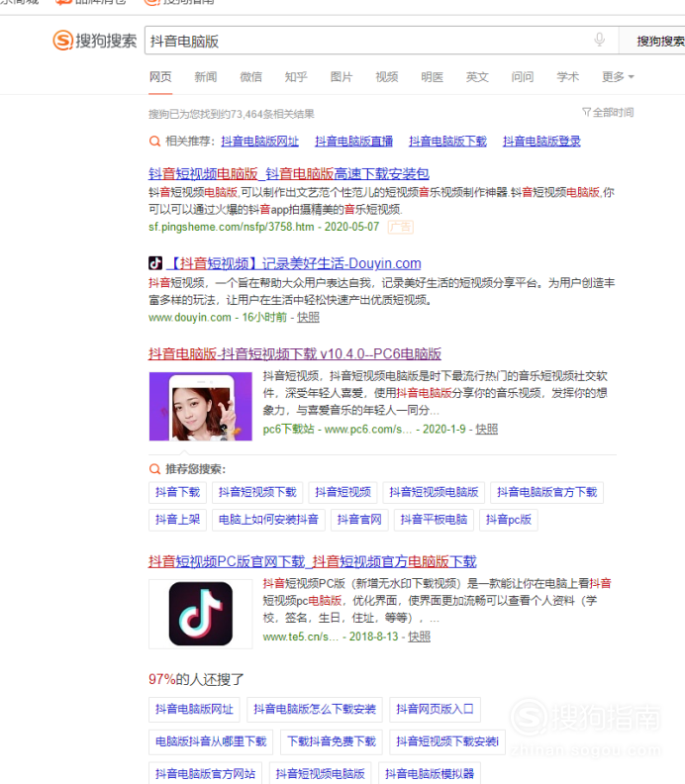
Task: Open result 抖音电脑版 v10.4.0 PC6电脑版
Action: (x=295, y=354)
